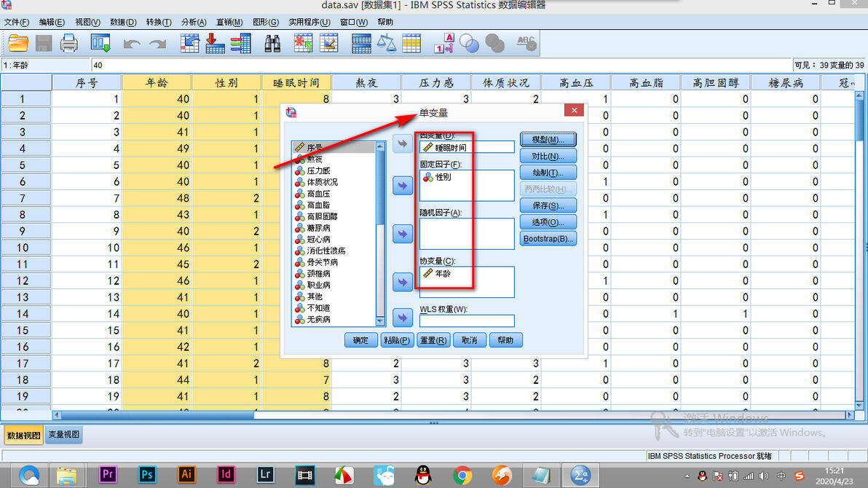
Task: Switch to 数据视图 tab
Action: click(23, 436)
